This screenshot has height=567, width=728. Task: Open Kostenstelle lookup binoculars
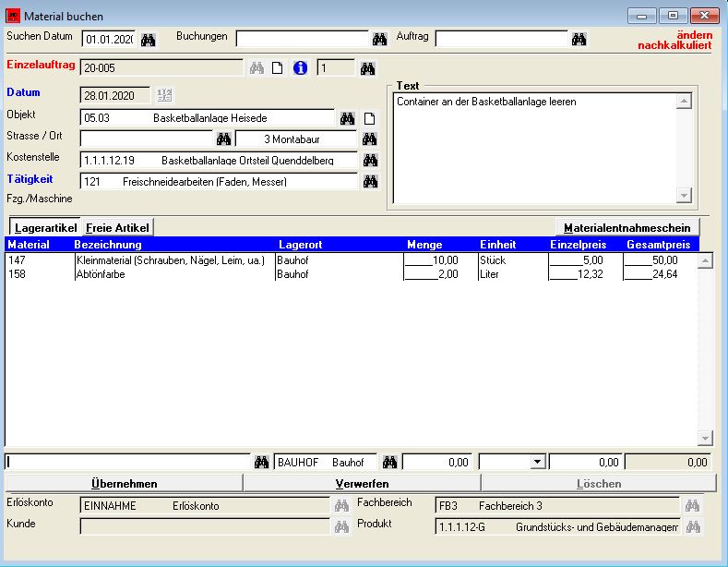tap(370, 160)
